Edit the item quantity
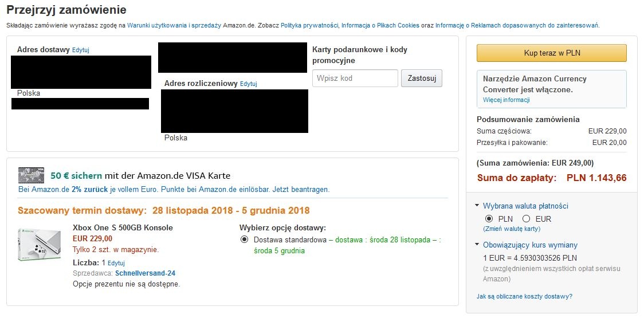The image size is (644, 318). 116,263
